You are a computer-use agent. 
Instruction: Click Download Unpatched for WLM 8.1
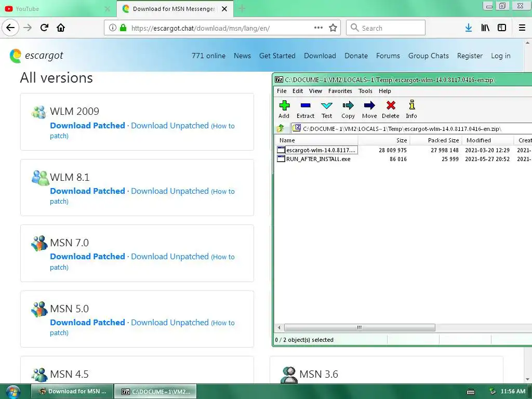(x=170, y=191)
